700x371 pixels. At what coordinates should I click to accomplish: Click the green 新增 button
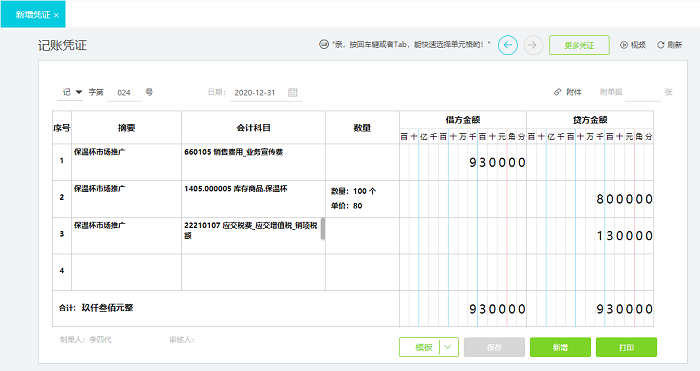pos(560,347)
